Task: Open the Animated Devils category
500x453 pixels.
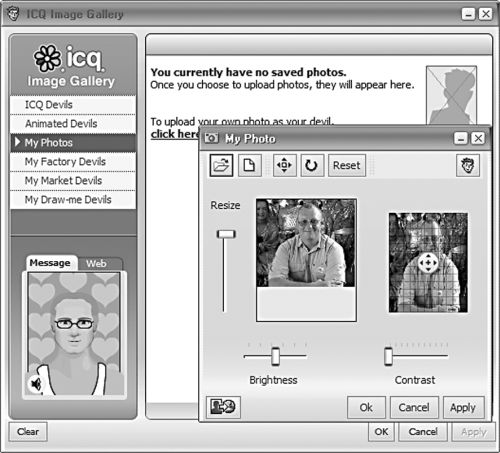Action: click(x=73, y=124)
